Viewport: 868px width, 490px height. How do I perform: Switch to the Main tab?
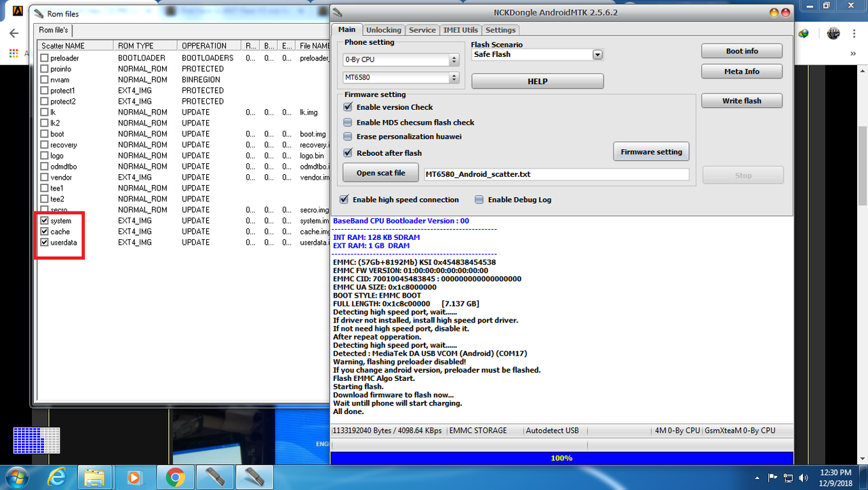click(x=347, y=30)
